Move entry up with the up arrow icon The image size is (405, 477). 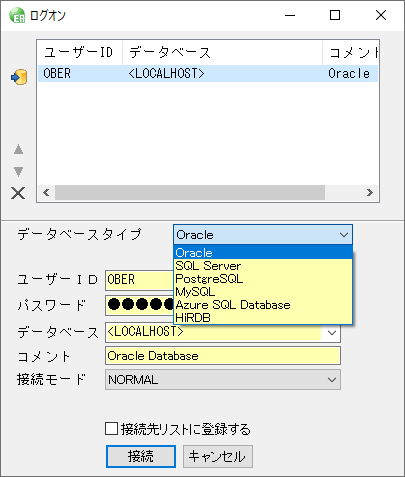tap(18, 149)
